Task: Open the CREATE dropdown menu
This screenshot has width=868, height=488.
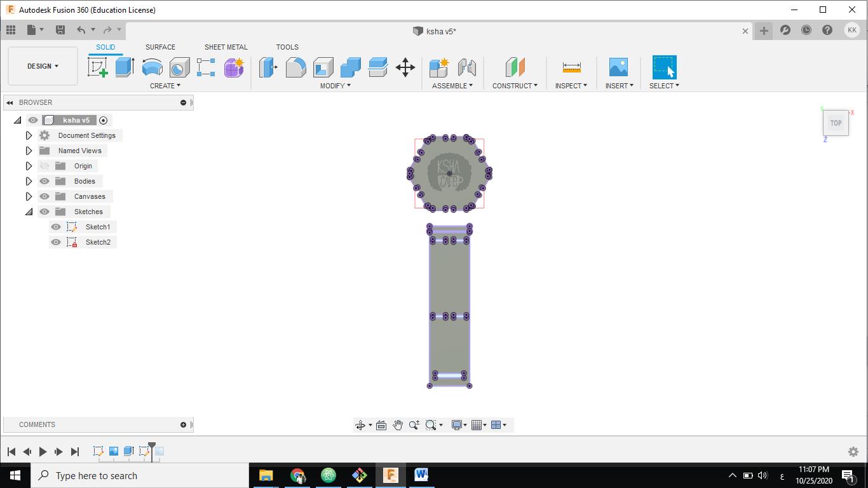Action: [165, 86]
